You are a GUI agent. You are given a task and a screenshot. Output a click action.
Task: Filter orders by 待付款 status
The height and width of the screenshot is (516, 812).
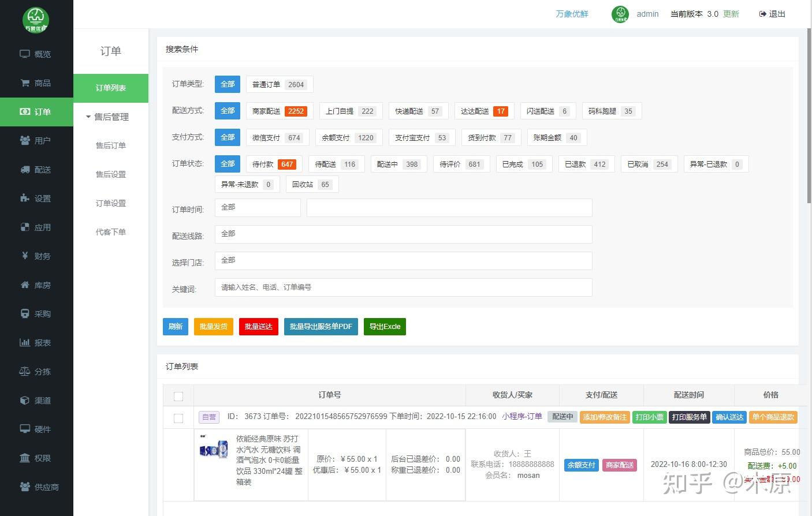[274, 164]
